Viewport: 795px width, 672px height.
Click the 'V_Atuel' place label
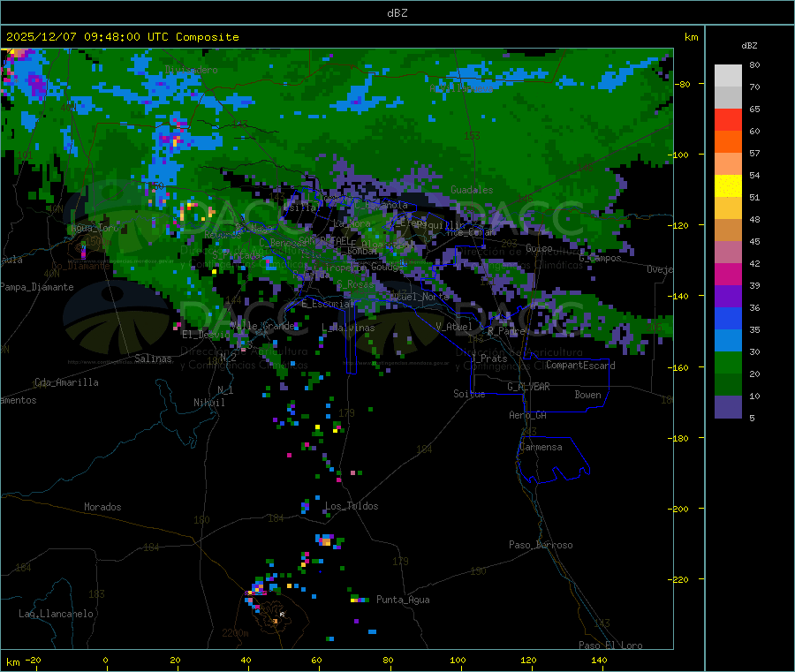454,327
